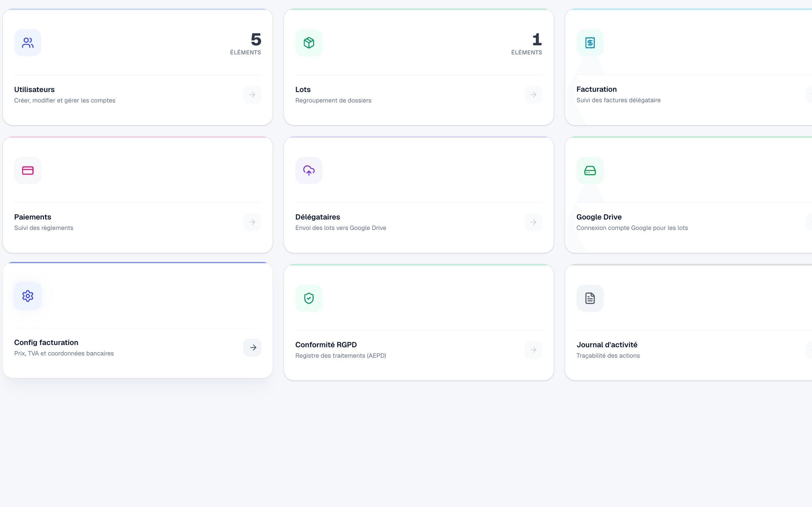Click 'Prix, TVA et coordonnées bancaires'
The width and height of the screenshot is (812, 507).
64,353
